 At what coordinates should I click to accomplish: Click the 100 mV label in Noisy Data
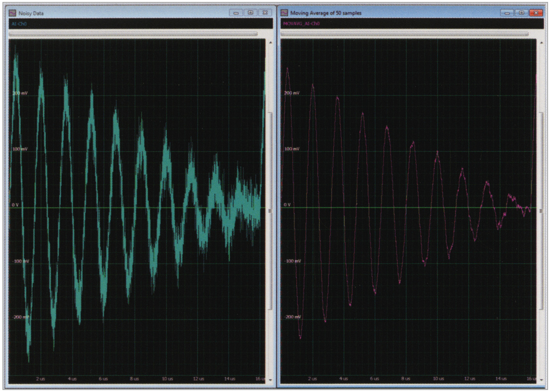point(20,149)
